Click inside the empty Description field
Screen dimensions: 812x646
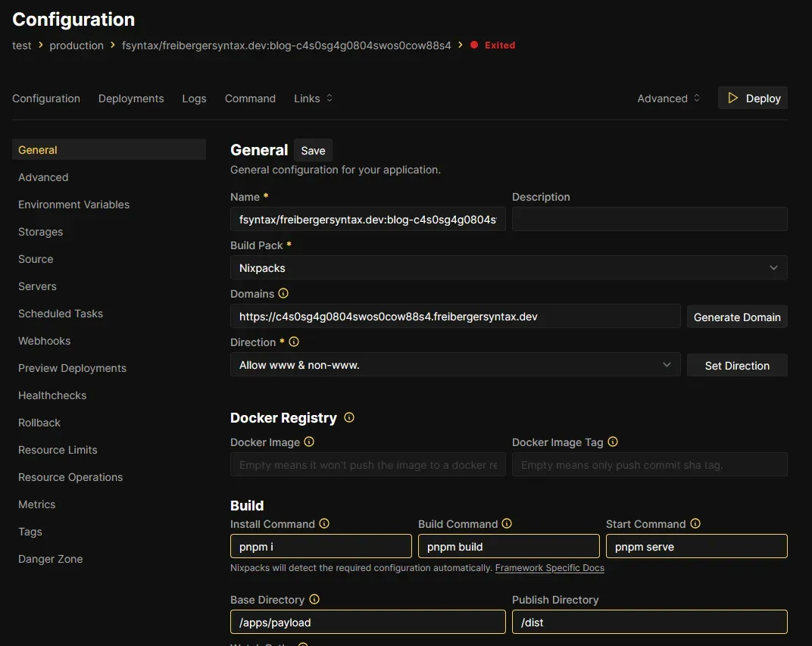(x=649, y=219)
